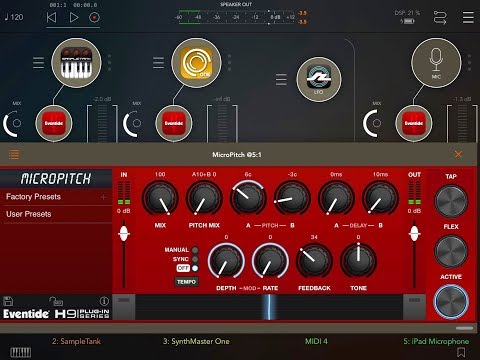Start recording with the record button
Viewport: 480px width, 360px height.
(x=94, y=17)
